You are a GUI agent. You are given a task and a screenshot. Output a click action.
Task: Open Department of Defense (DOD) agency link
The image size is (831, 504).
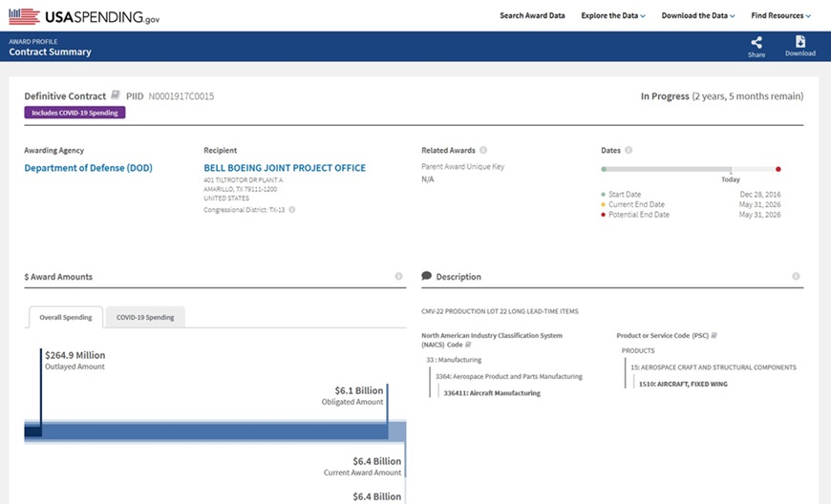[x=89, y=168]
